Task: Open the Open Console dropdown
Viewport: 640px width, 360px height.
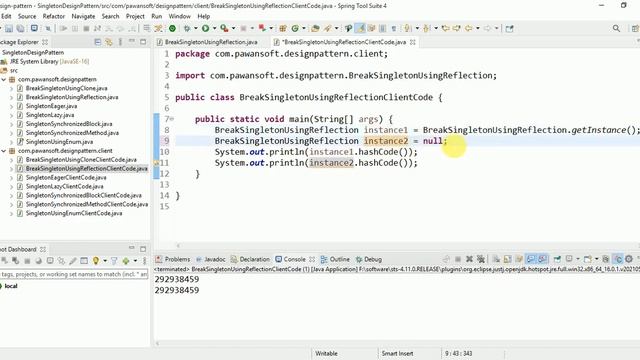Action: 596,259
